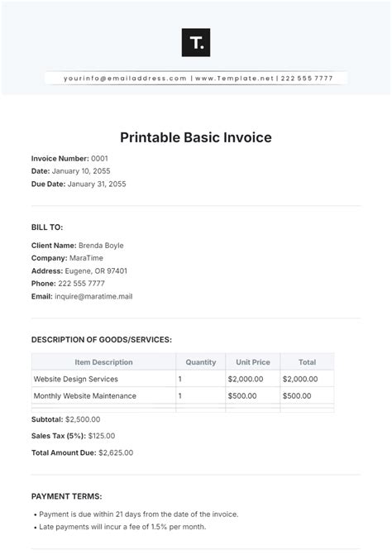
Task: Click the BILL TO heading
Action: (47, 227)
